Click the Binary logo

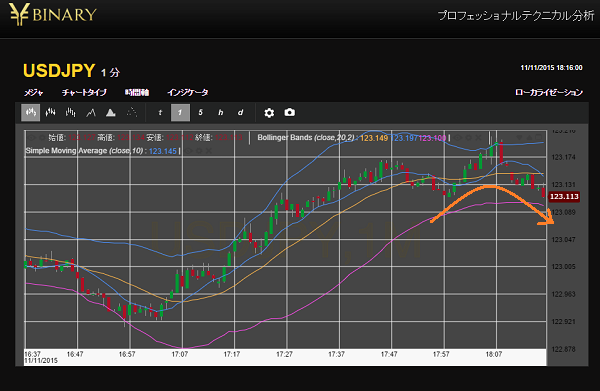point(52,15)
